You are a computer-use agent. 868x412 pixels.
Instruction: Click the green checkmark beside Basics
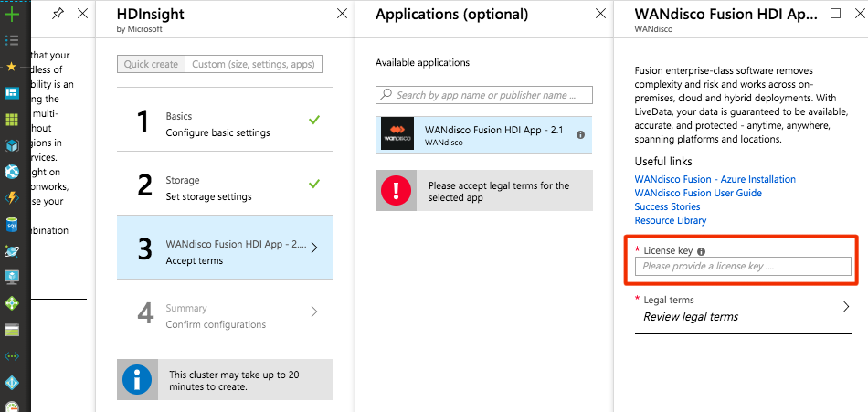[314, 119]
